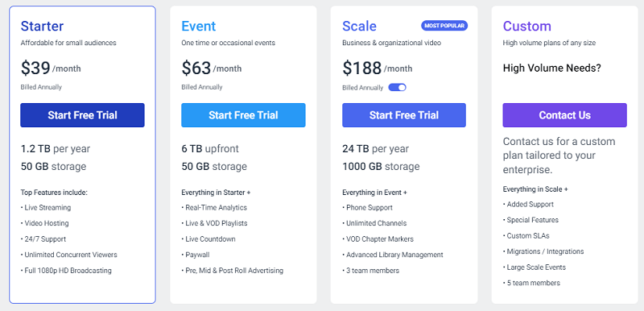Select the Starter plan heading
The width and height of the screenshot is (644, 311).
tap(43, 27)
